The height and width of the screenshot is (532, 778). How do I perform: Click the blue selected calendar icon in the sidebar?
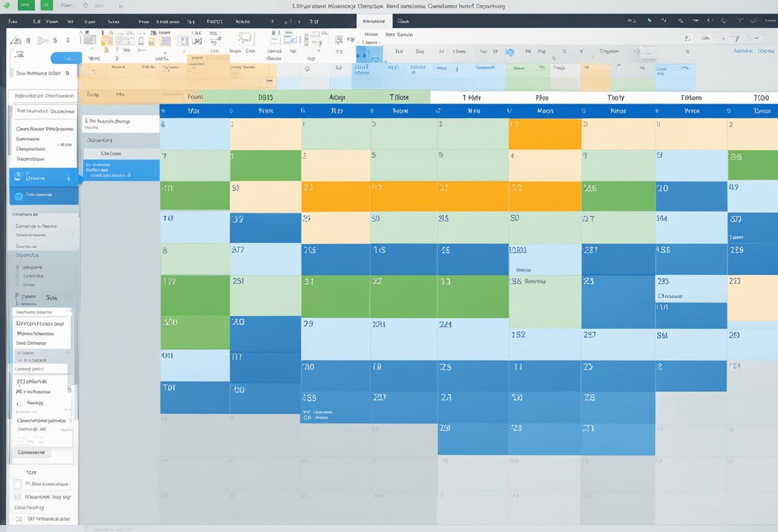(17, 177)
